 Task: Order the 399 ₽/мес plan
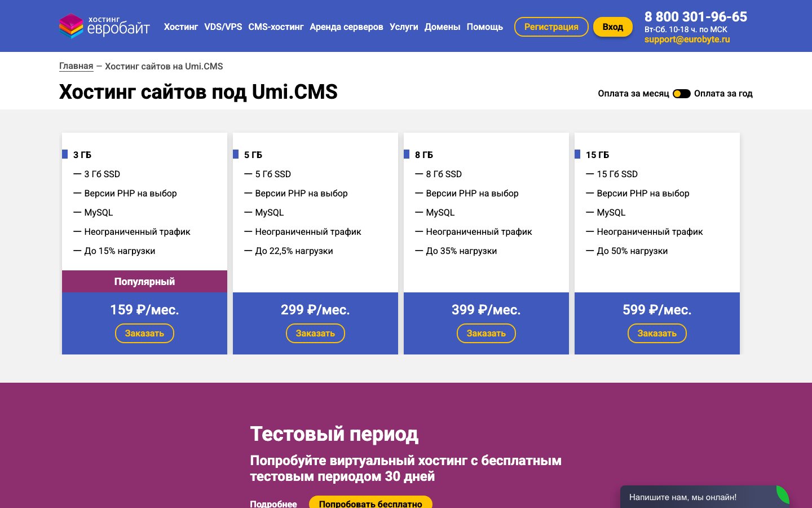tap(486, 333)
